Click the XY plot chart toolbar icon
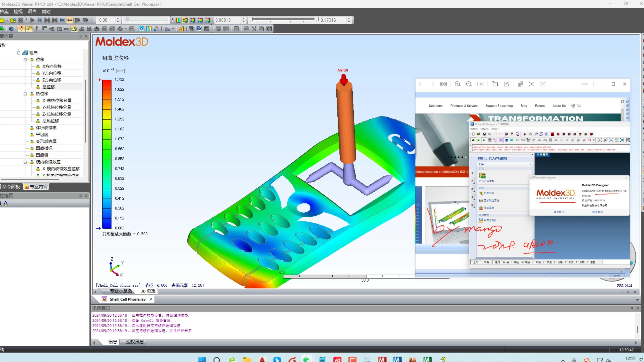This screenshot has height=362, width=644. click(167, 29)
